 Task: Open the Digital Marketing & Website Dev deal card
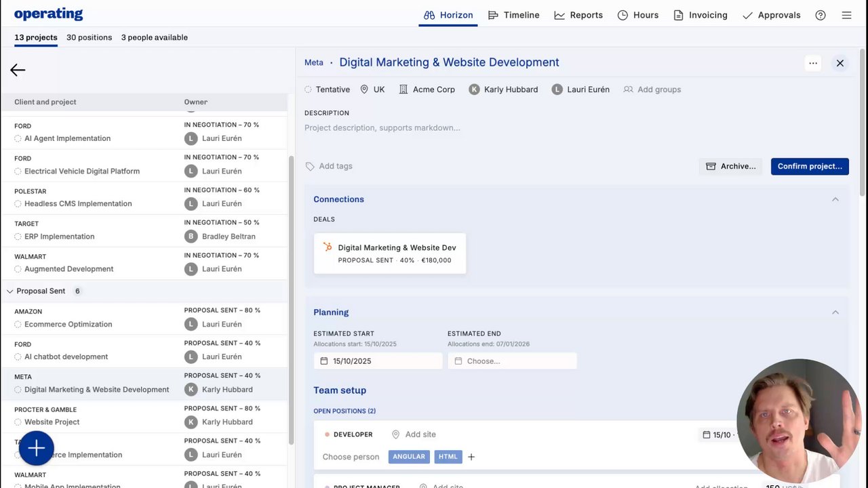tap(390, 253)
